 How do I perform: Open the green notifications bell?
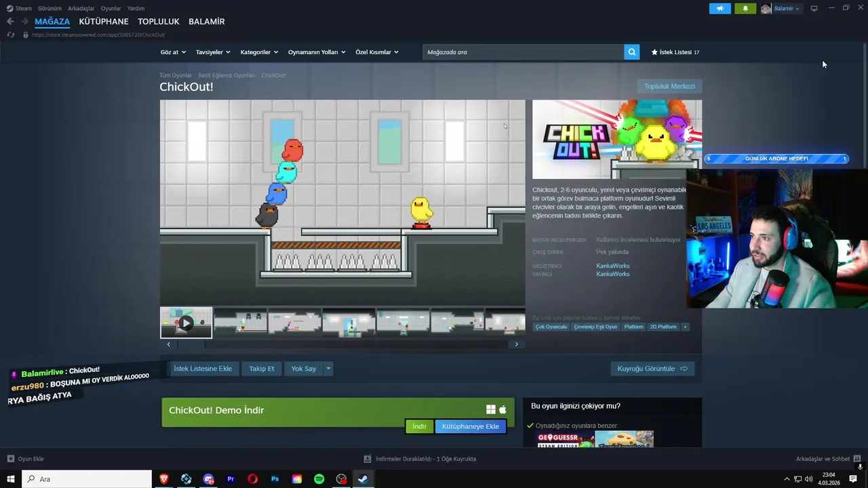pos(745,8)
